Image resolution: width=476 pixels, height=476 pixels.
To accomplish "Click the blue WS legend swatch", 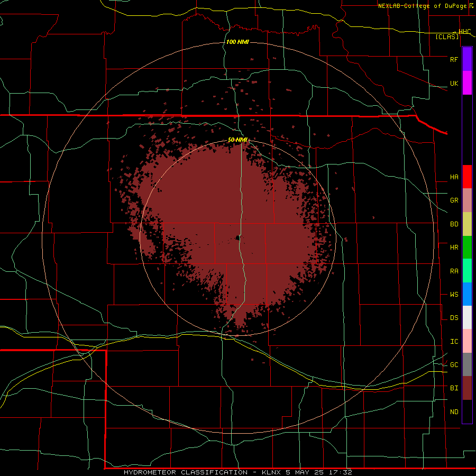I will click(467, 294).
